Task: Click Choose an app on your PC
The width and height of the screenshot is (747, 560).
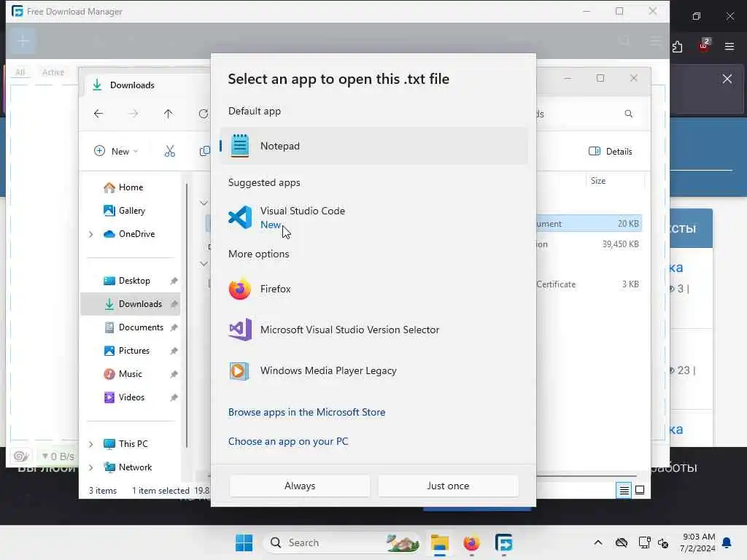Action: tap(288, 441)
